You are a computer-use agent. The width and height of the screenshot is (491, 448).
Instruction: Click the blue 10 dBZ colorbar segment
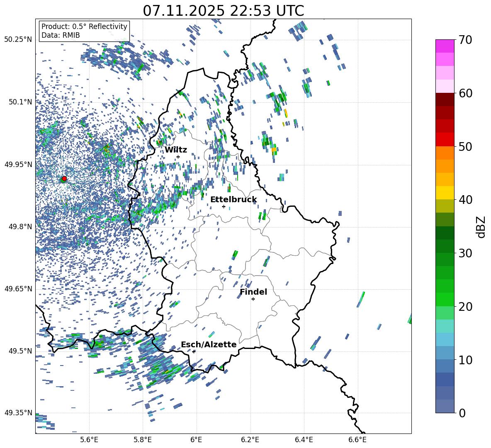(445, 366)
